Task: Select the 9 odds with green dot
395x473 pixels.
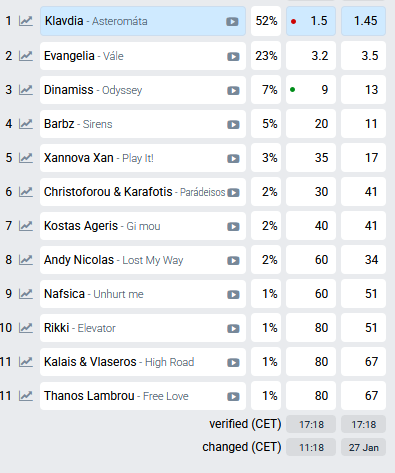Action: pos(311,90)
